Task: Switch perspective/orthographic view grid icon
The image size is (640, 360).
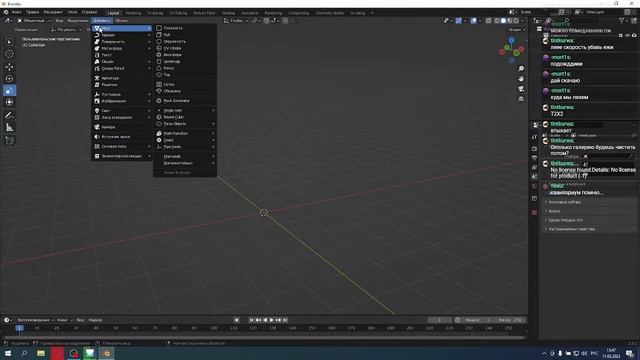Action: [521, 99]
